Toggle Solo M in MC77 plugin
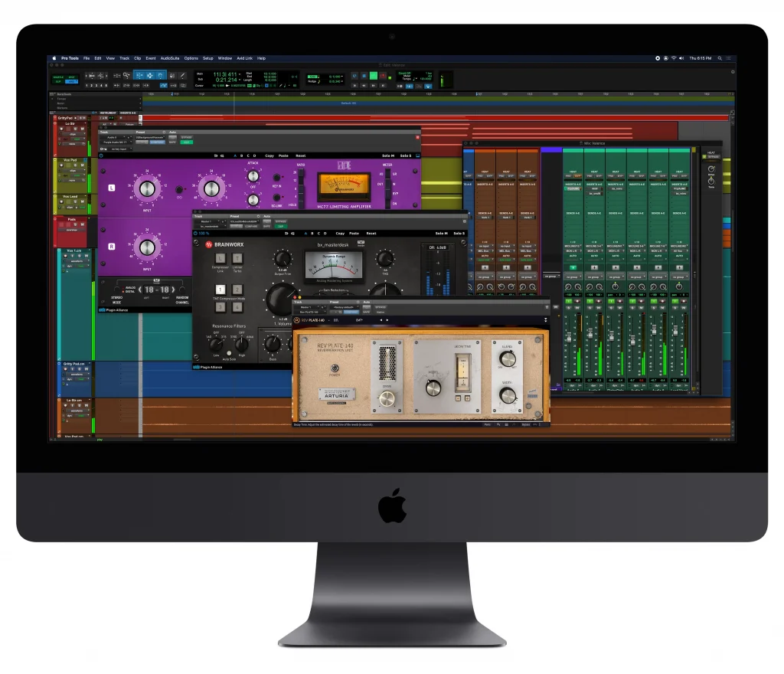This screenshot has height=674, width=784. [388, 155]
